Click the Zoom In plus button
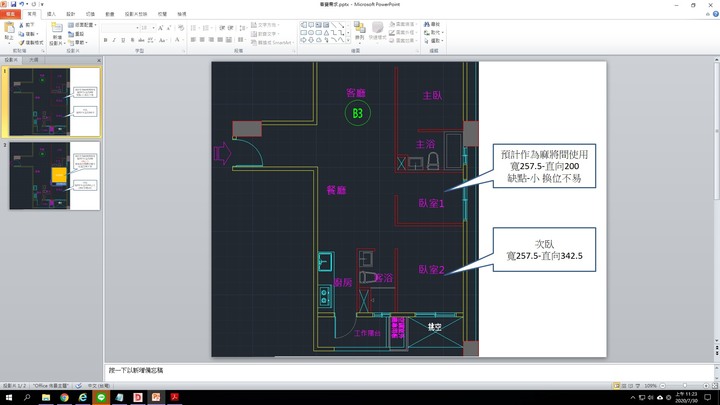The width and height of the screenshot is (720, 405). 706,386
